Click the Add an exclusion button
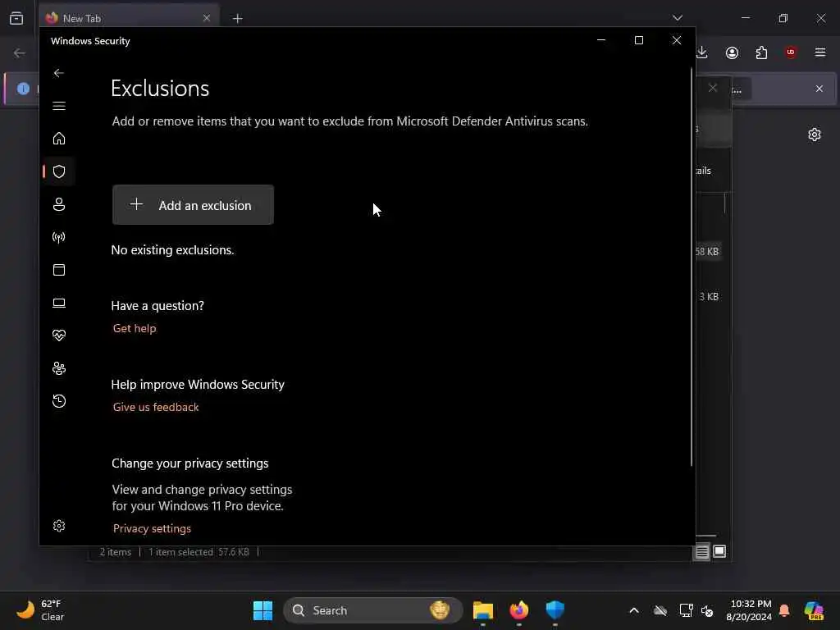 coord(193,205)
